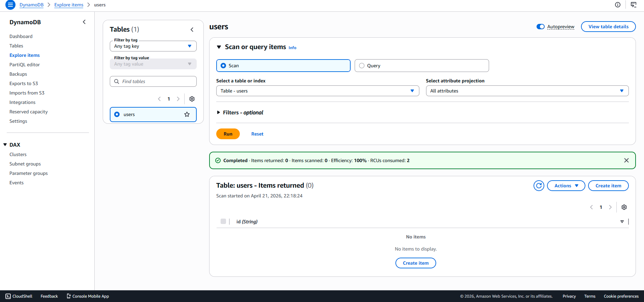The height and width of the screenshot is (302, 644).
Task: Open Tables in the sidebar
Action: (16, 46)
